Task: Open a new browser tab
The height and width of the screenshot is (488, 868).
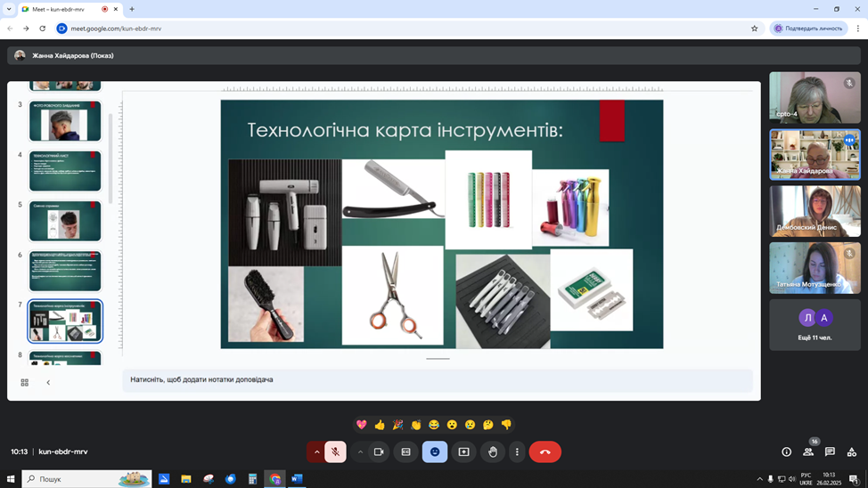Action: tap(132, 9)
